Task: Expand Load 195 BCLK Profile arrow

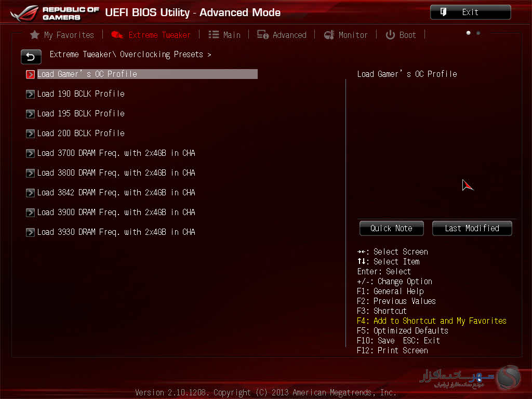Action: 30,114
